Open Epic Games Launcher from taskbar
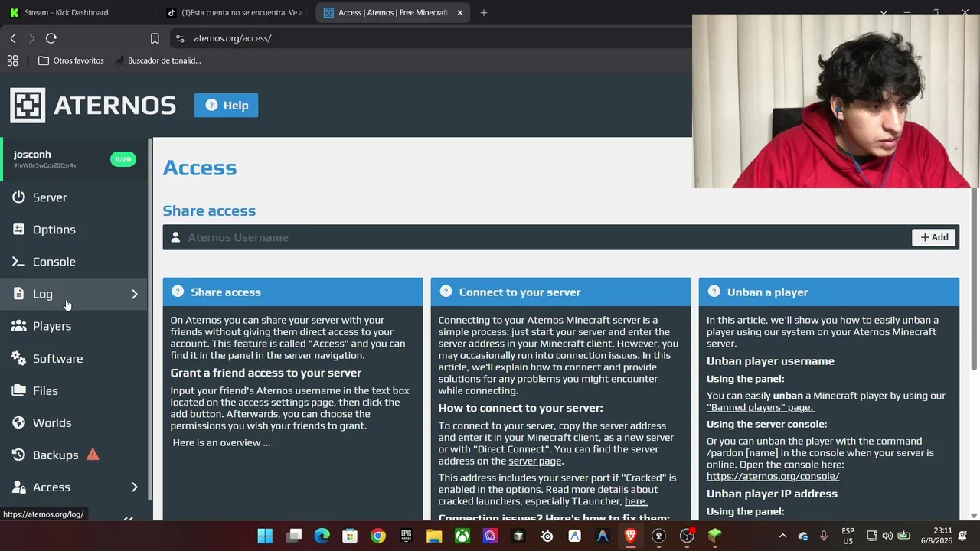 click(x=406, y=536)
